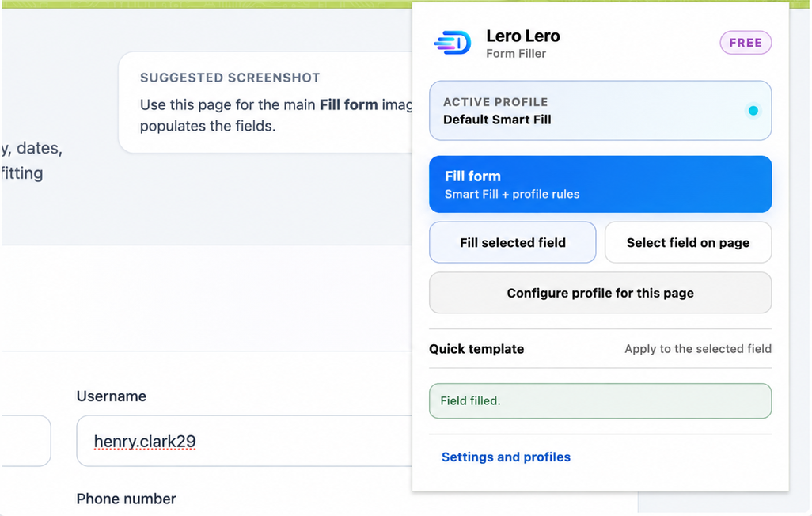Click the Lero Lero title text
The height and width of the screenshot is (516, 812).
522,36
